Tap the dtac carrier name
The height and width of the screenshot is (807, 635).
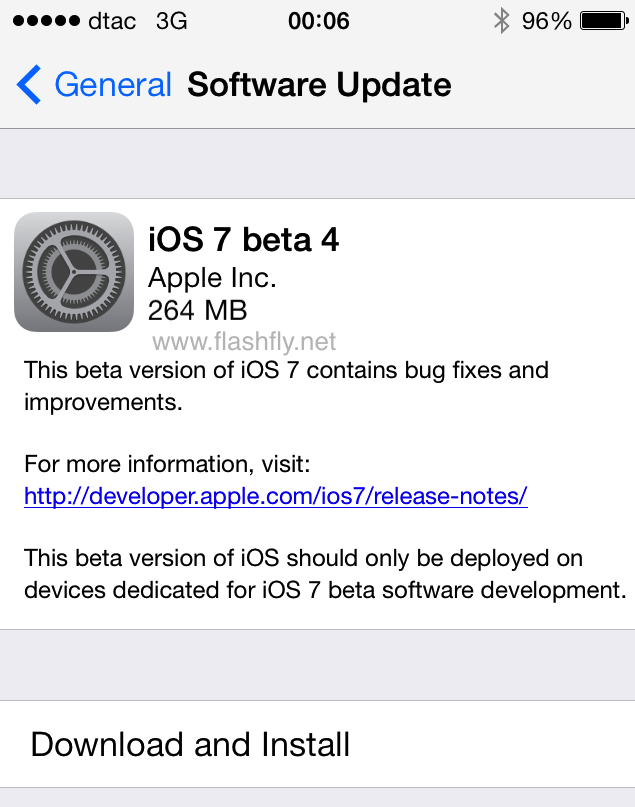[x=111, y=21]
